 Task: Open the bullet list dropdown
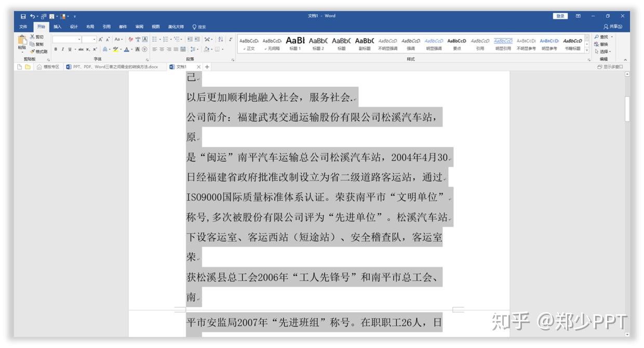(160, 39)
